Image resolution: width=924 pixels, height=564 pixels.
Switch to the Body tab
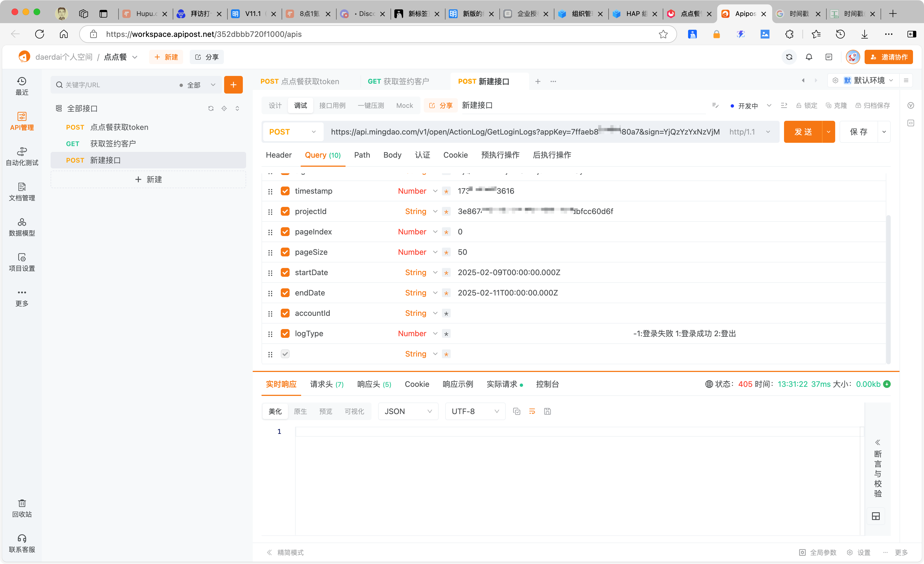[x=392, y=155]
